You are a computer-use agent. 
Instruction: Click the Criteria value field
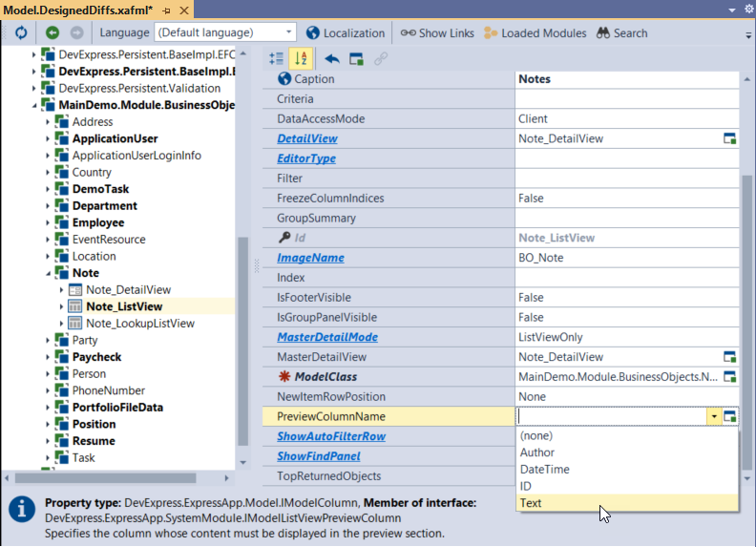[626, 99]
